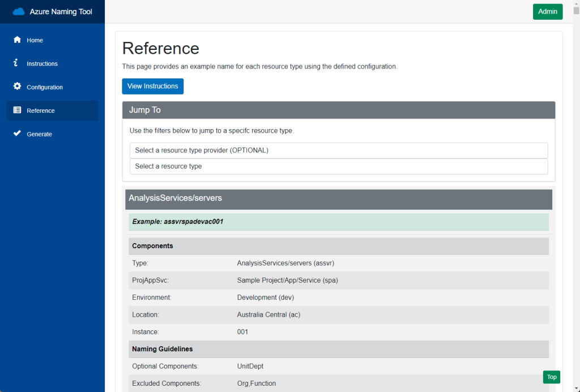The height and width of the screenshot is (392, 580).
Task: Click the Jump To panel header
Action: [339, 110]
